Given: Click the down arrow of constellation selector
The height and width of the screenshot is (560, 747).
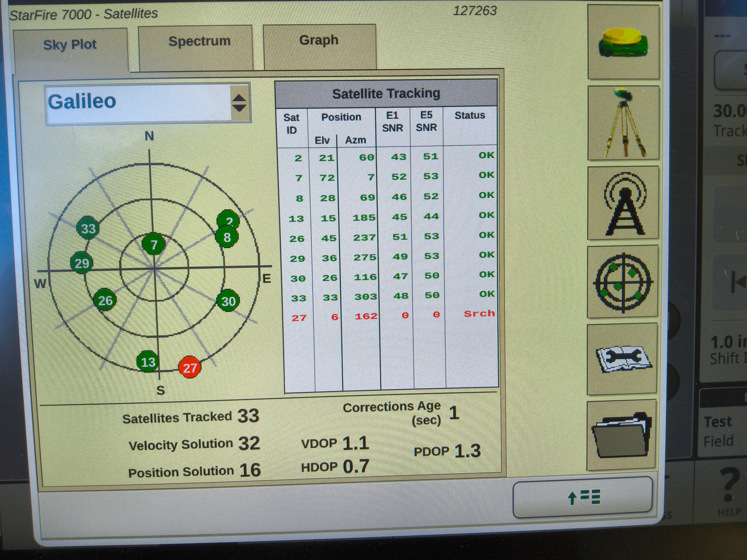Looking at the screenshot, I should pos(239,107).
